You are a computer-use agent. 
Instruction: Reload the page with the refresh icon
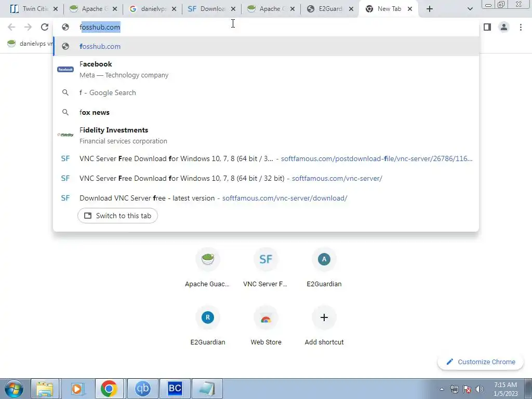pos(45,27)
